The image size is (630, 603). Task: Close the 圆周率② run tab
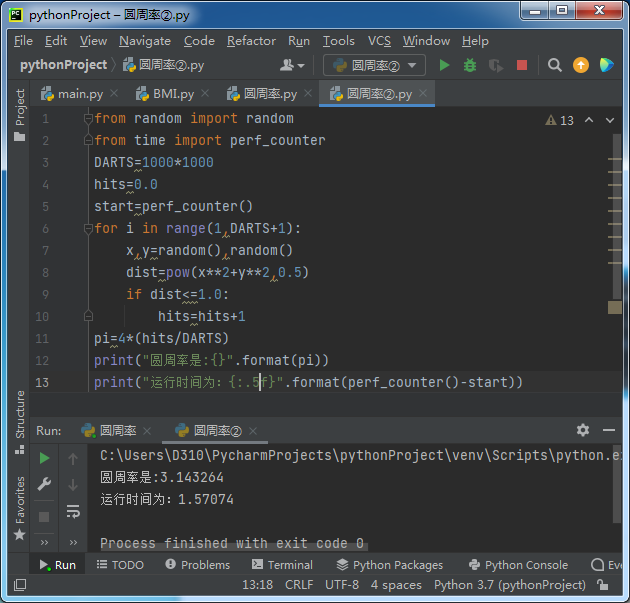(253, 431)
